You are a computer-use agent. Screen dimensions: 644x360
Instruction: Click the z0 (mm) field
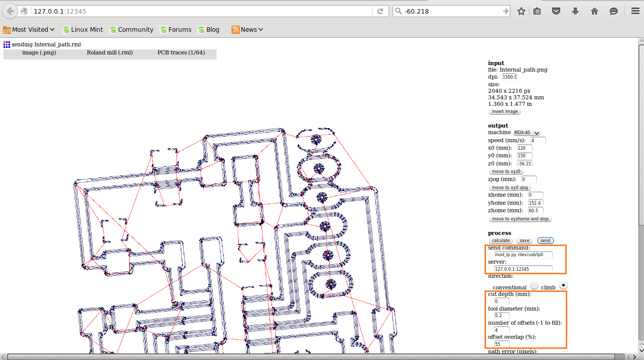524,164
